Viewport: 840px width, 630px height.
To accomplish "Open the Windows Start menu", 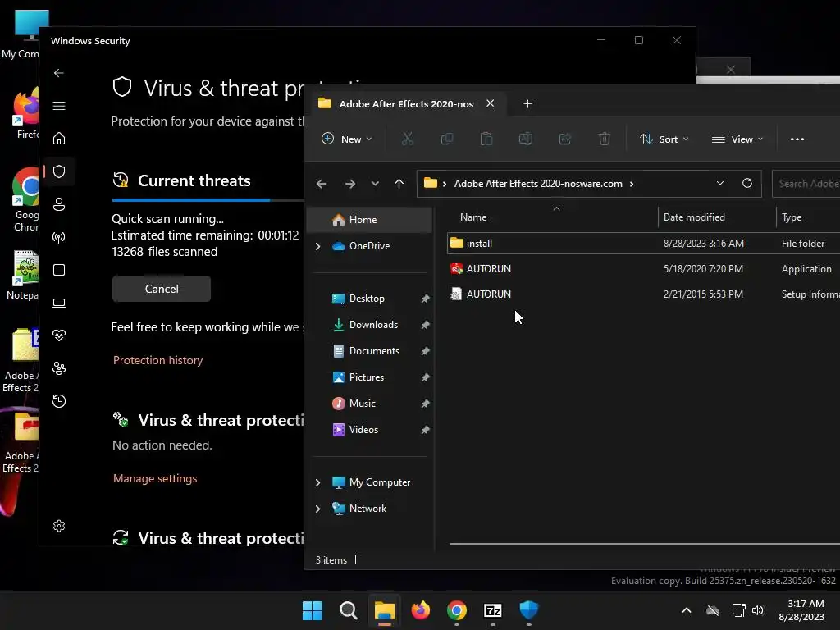I will coord(313,610).
